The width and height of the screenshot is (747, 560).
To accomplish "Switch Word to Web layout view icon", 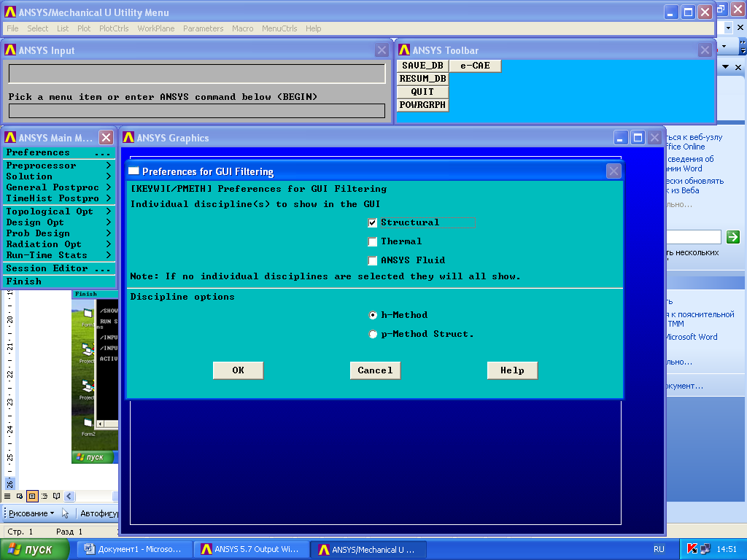I will 20,496.
